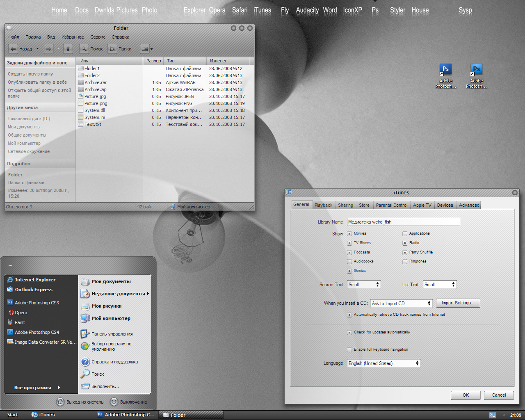The height and width of the screenshot is (420, 525).
Task: Open Image Data Converter SR in Start menu
Action: [x=42, y=342]
